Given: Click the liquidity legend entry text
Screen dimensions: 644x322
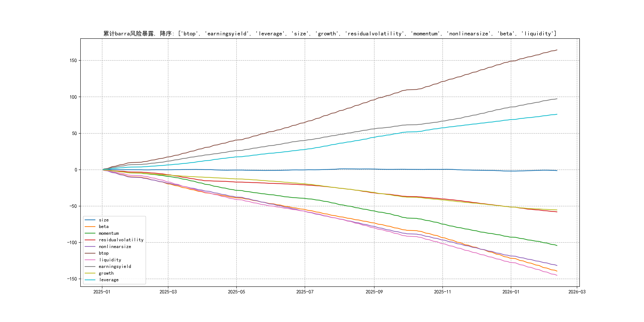Looking at the screenshot, I should tap(110, 260).
